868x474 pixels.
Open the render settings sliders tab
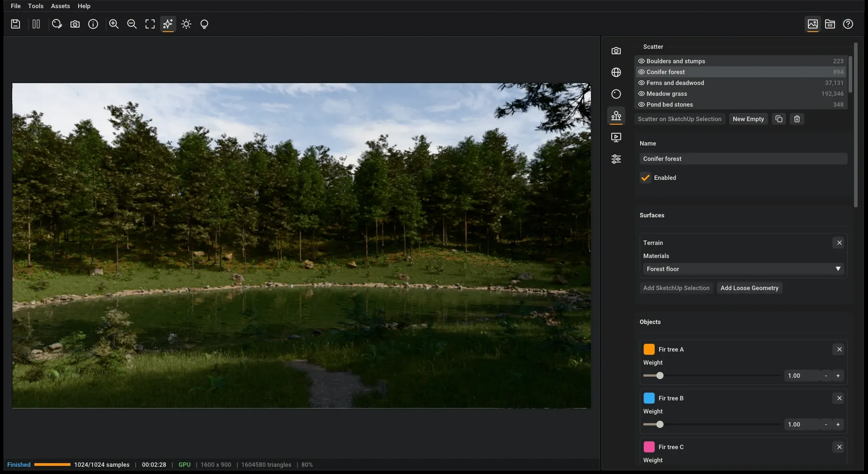pos(616,159)
